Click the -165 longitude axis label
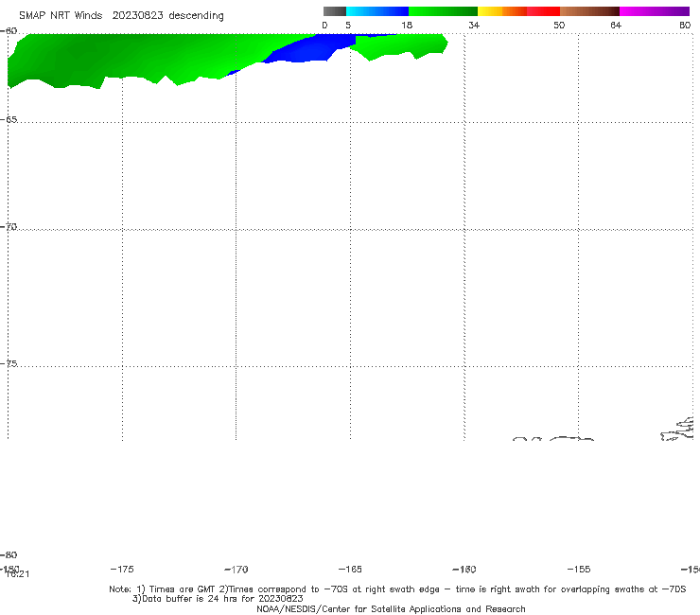This screenshot has width=700, height=615. [350, 569]
